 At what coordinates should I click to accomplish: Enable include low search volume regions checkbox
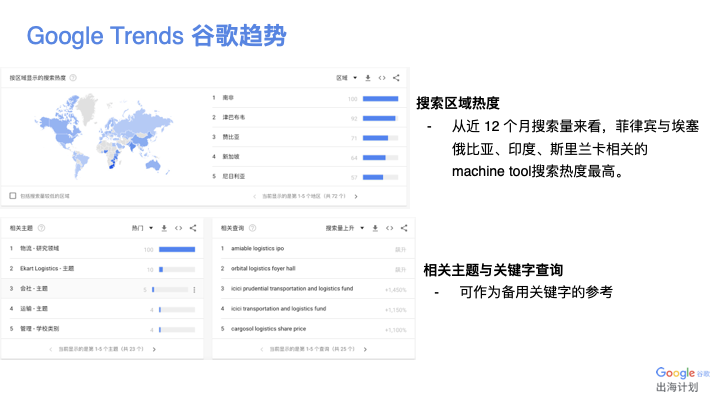pos(13,196)
